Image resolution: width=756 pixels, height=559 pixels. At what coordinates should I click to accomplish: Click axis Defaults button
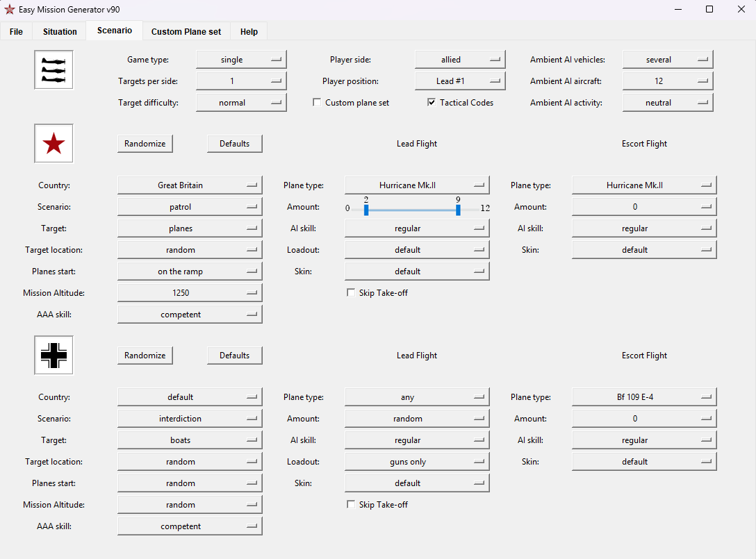point(235,355)
